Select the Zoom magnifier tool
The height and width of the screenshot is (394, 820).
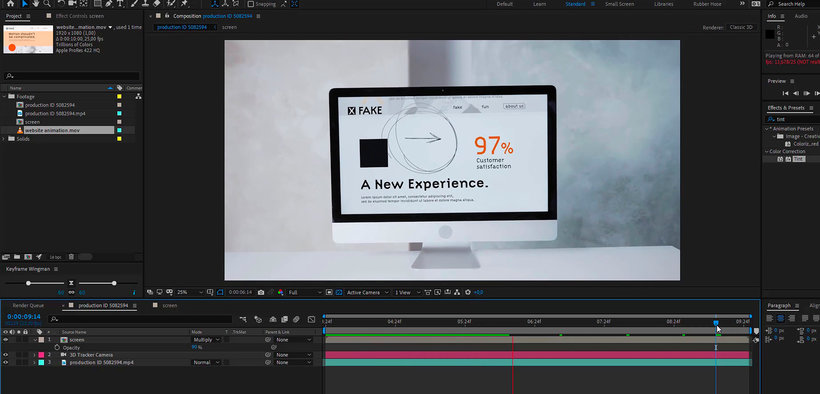[47, 4]
